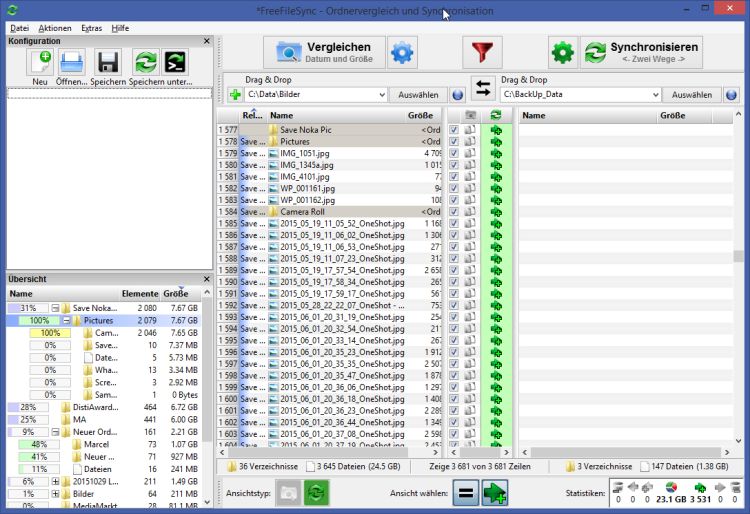
Task: Close the Konfiguration panel
Action: pyautogui.click(x=207, y=41)
